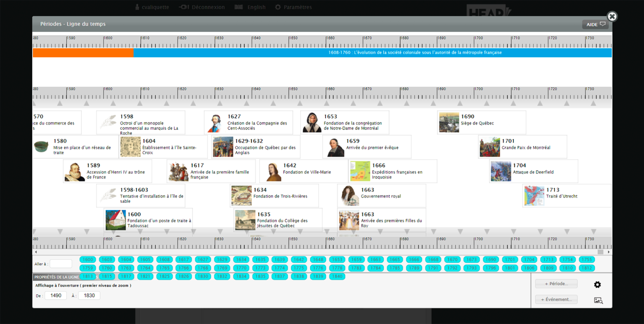Add a new event with + Événement
The height and width of the screenshot is (324, 644).
pyautogui.click(x=556, y=300)
